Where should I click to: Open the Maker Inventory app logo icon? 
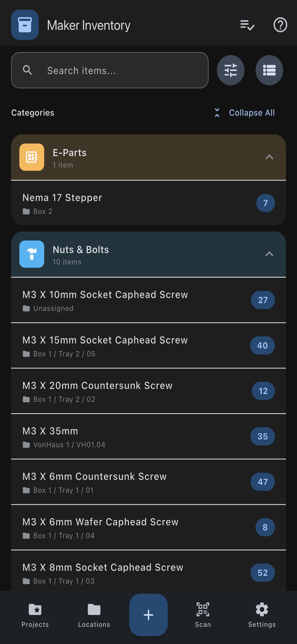[25, 25]
